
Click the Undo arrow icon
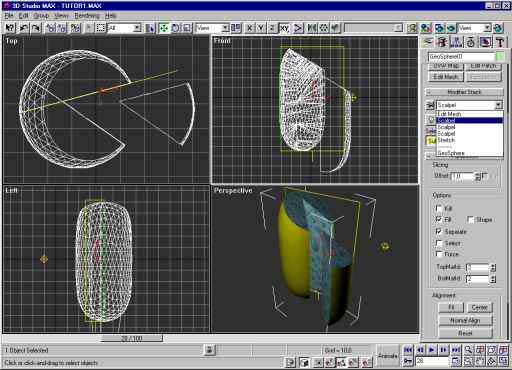pos(24,28)
